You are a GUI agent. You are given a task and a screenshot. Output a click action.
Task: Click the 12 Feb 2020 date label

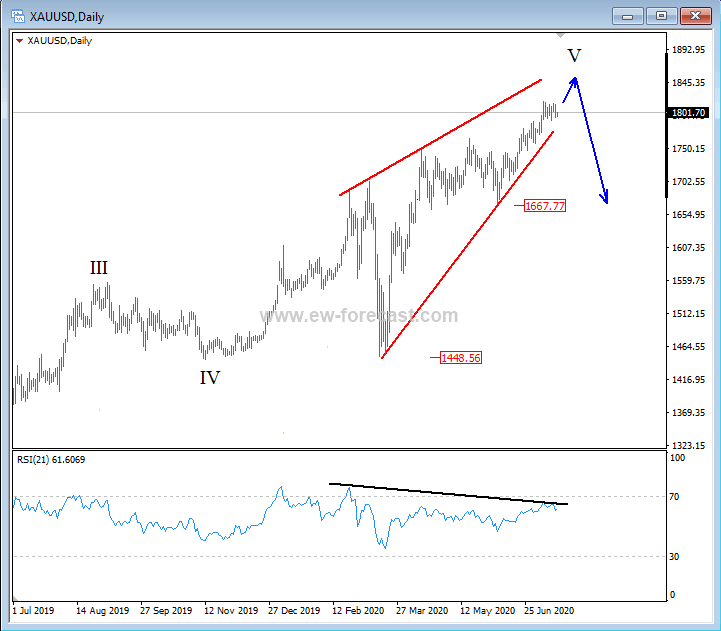click(x=358, y=611)
